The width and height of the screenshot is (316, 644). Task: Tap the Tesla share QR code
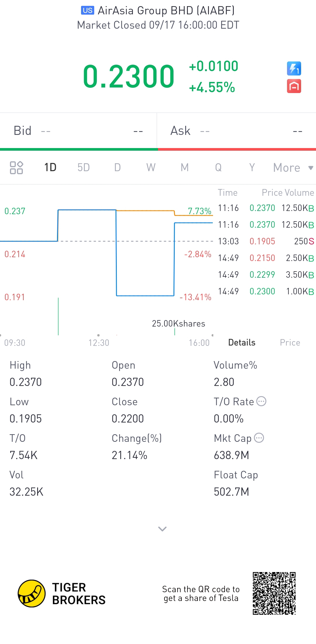tap(274, 593)
